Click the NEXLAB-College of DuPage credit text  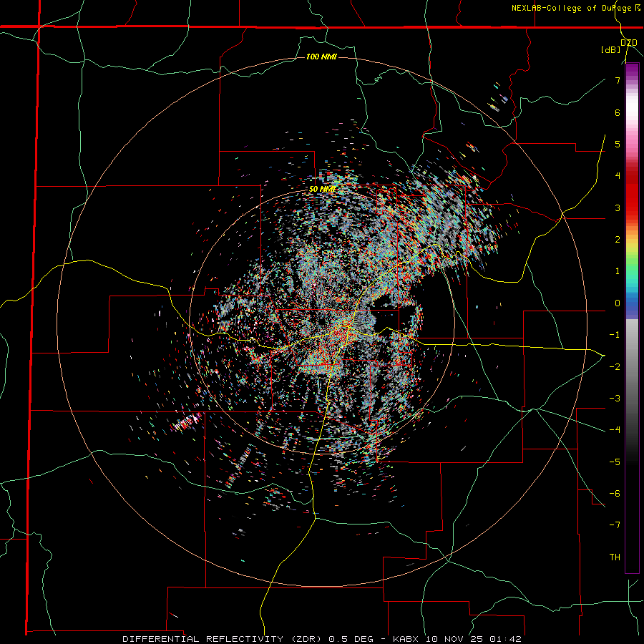point(571,8)
